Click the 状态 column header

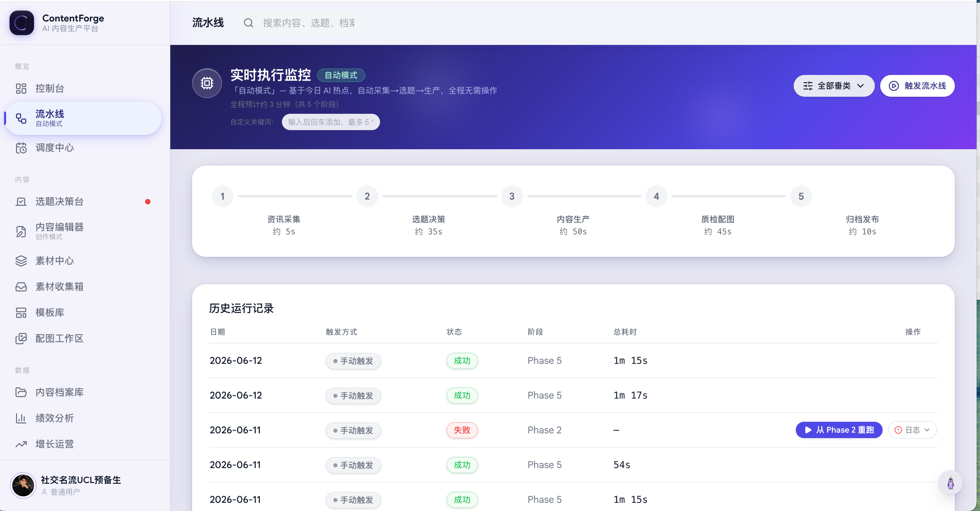[x=454, y=332]
